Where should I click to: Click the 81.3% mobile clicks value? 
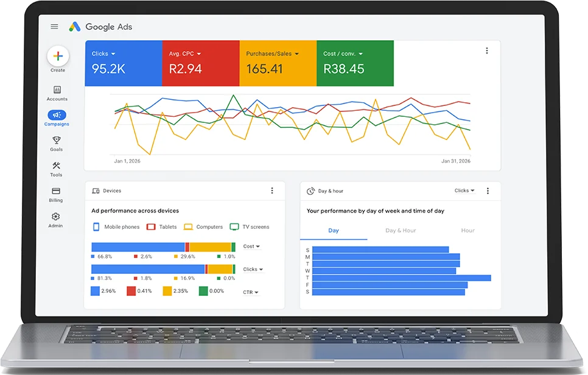(x=105, y=278)
